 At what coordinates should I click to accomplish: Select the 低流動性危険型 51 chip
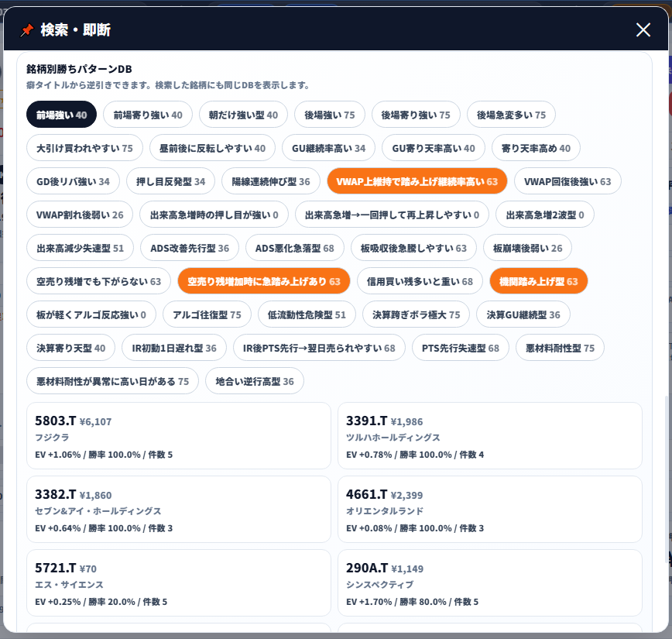[x=307, y=314]
